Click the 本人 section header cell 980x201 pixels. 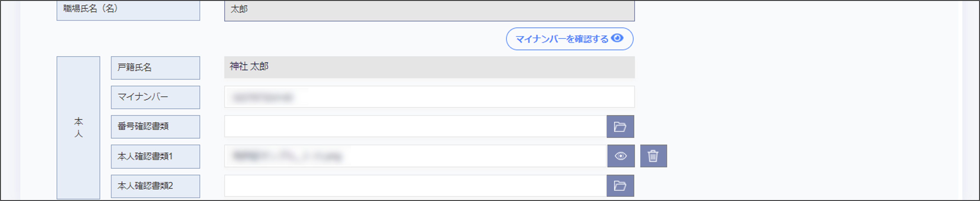tap(78, 128)
